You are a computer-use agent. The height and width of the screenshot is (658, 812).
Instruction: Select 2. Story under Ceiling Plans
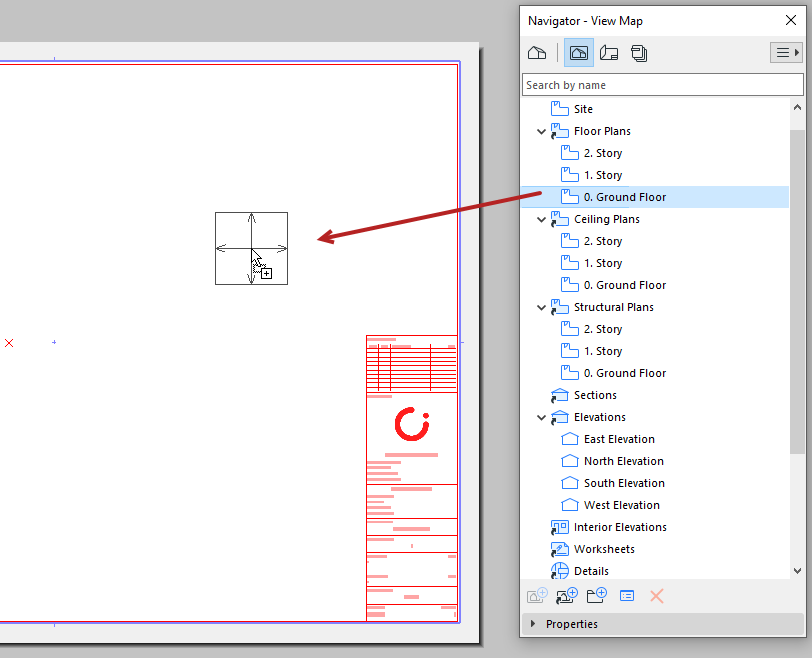coord(603,241)
